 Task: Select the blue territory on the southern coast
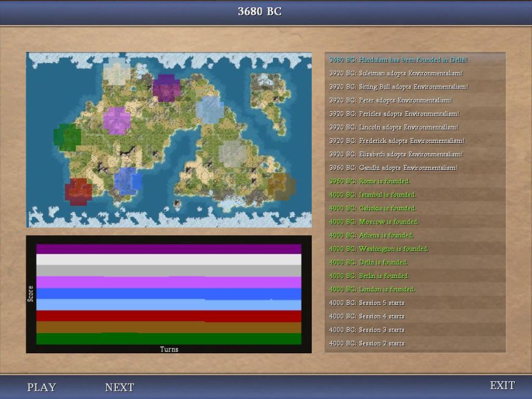pyautogui.click(x=128, y=181)
